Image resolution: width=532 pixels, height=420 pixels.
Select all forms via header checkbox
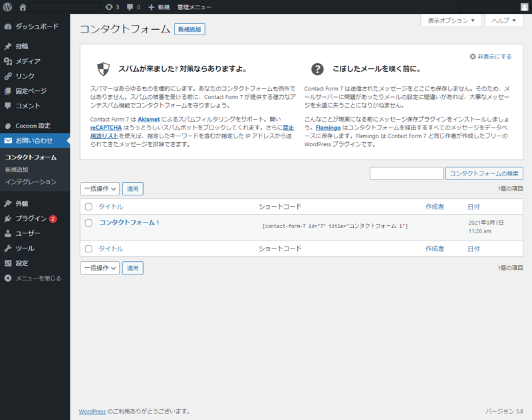click(88, 207)
